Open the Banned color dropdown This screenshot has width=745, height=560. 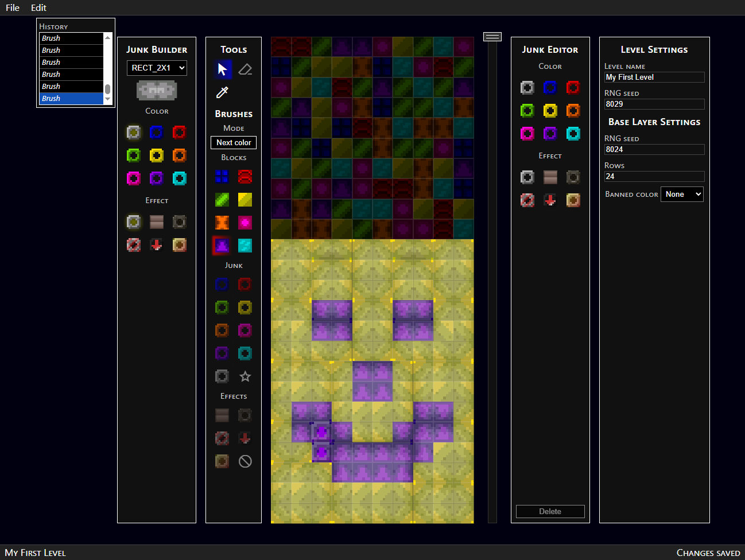682,194
